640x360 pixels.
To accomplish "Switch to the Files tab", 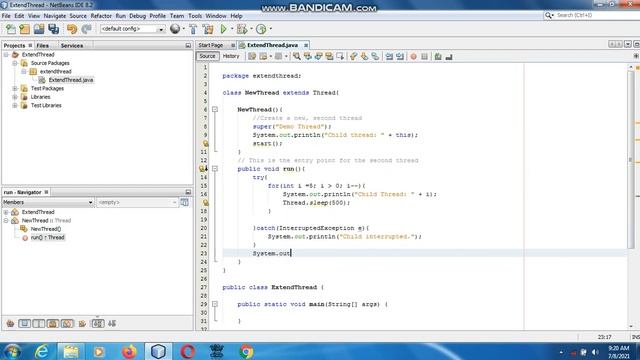I will 42,46.
